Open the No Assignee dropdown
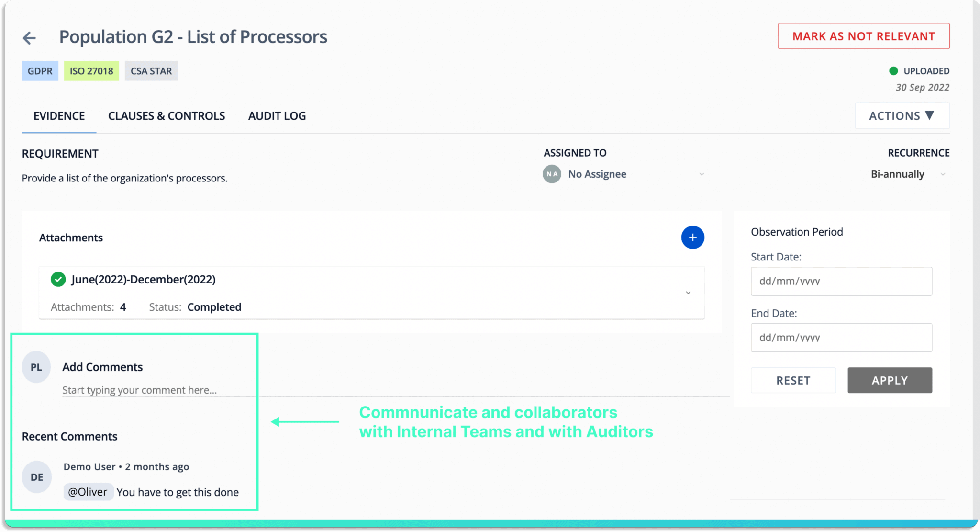Image resolution: width=980 pixels, height=532 pixels. [x=624, y=174]
